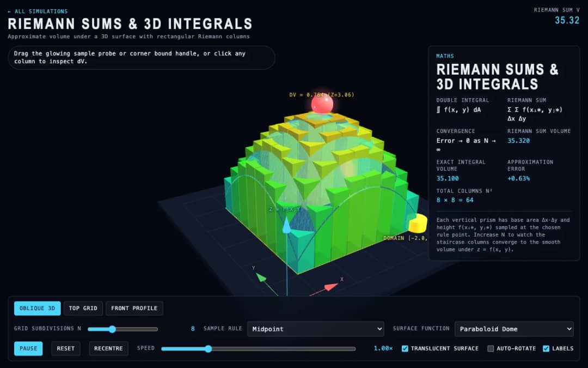The height and width of the screenshot is (368, 588).
Task: Click the Exact Integral Volume value 35.100
Action: coord(448,178)
